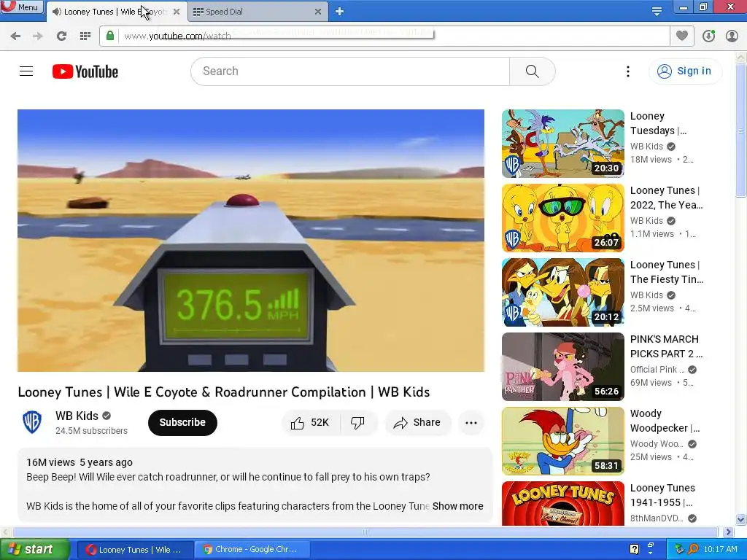Go back with the browser back arrow
The height and width of the screenshot is (560, 747).
15,36
